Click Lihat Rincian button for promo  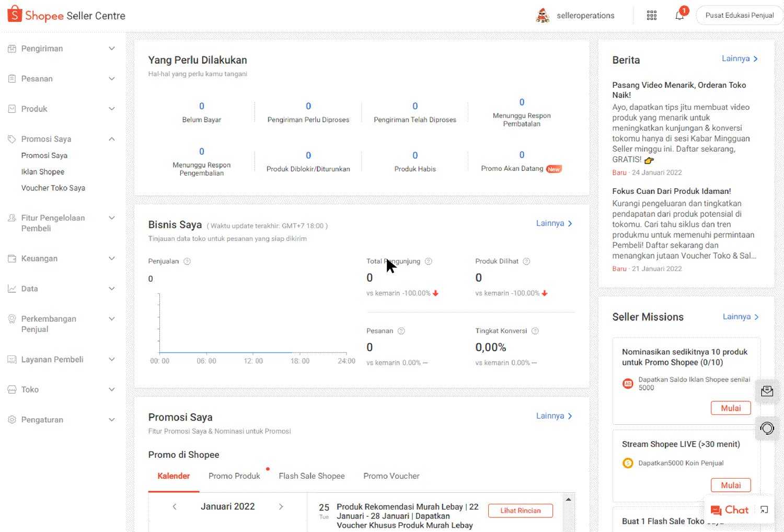pyautogui.click(x=520, y=511)
